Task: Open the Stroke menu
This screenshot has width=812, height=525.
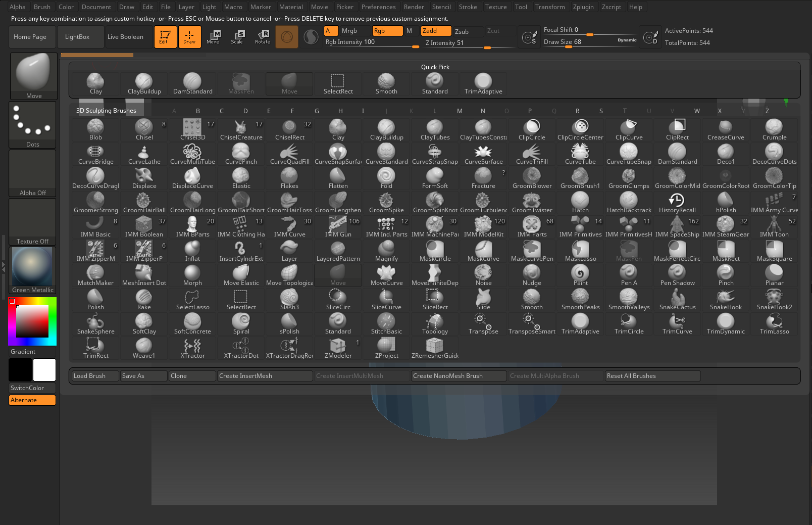Action: tap(468, 7)
